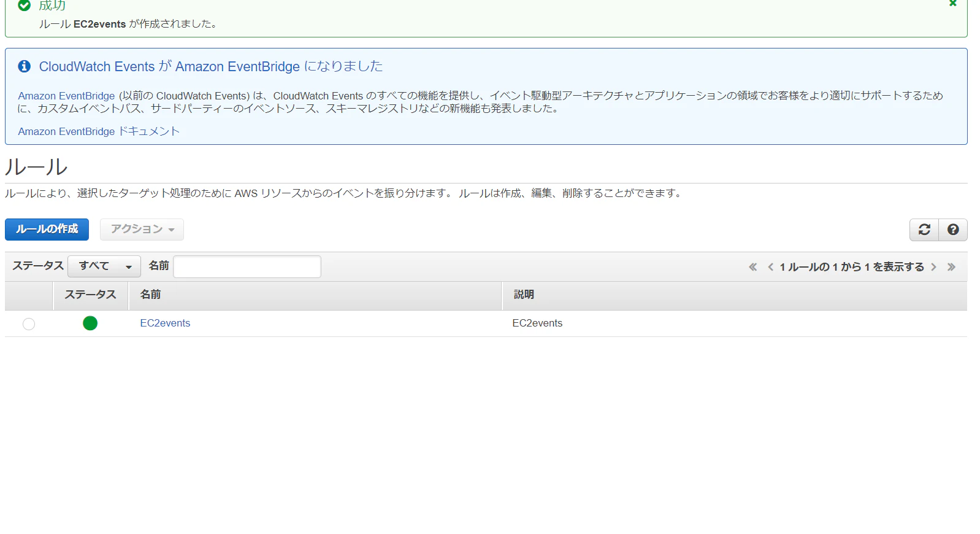Viewport: 980px width, 534px height.
Task: Sort by the ステータス column header
Action: coord(91,295)
